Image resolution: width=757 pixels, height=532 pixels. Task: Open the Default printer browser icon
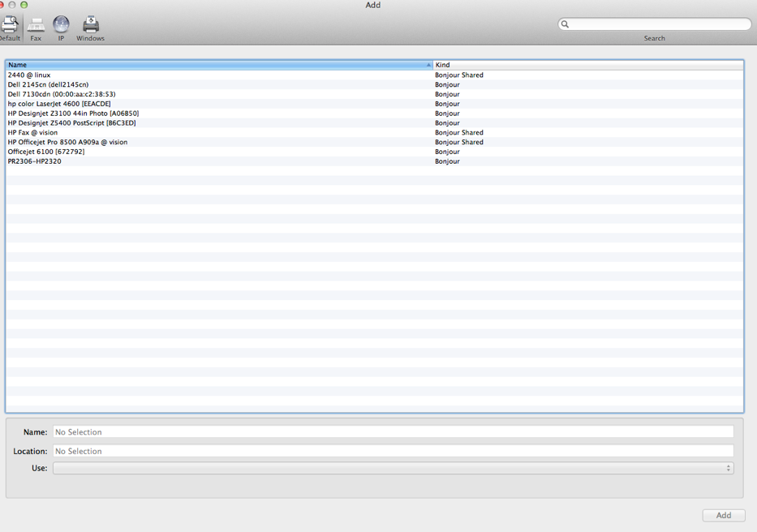9,28
